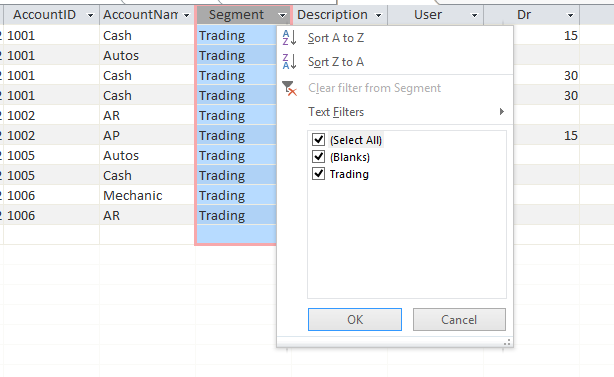This screenshot has height=377, width=614.
Task: Confirm the filter with OK
Action: (355, 319)
